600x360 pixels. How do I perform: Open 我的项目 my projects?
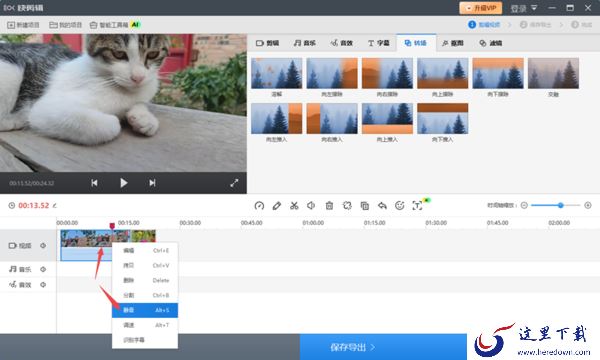(x=66, y=25)
